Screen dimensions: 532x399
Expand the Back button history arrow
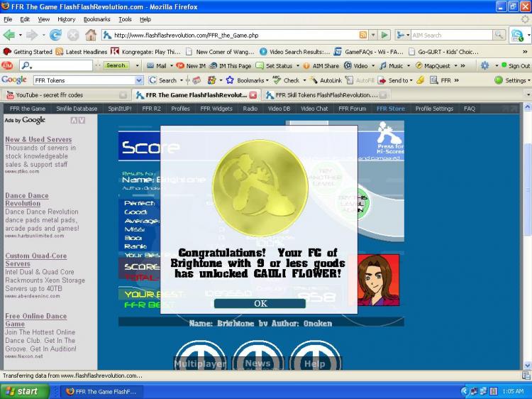(20, 35)
